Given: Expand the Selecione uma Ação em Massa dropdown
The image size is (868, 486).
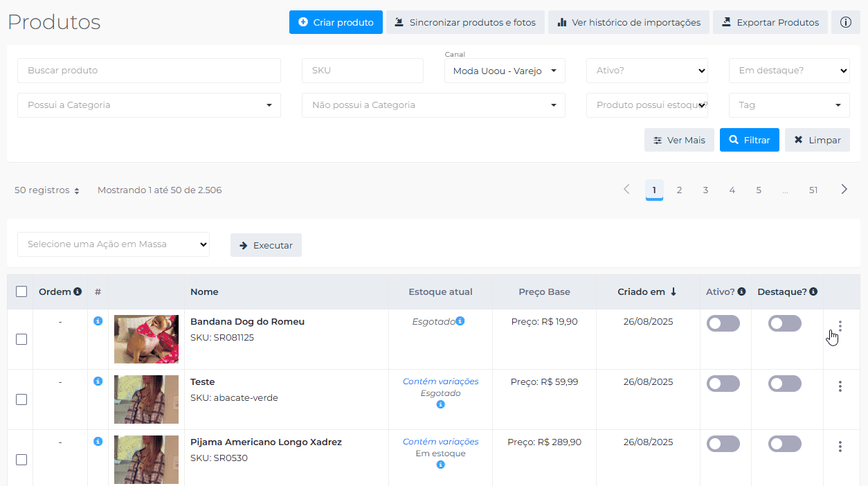Looking at the screenshot, I should coord(114,244).
